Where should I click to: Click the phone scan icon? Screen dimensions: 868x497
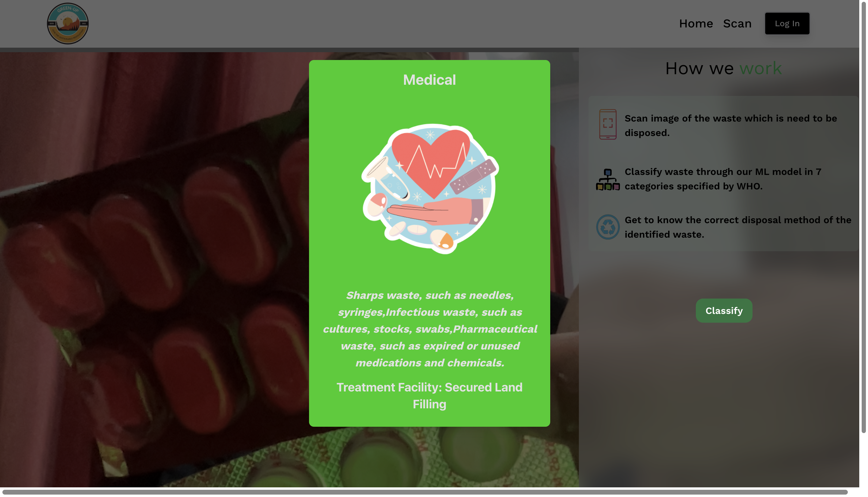[608, 124]
